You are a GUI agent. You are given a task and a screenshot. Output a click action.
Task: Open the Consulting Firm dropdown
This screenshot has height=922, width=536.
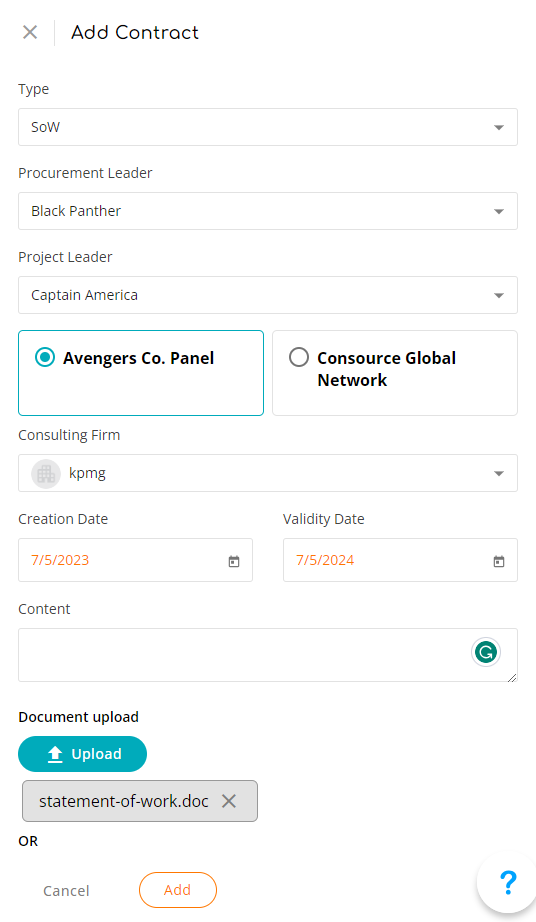pos(268,473)
